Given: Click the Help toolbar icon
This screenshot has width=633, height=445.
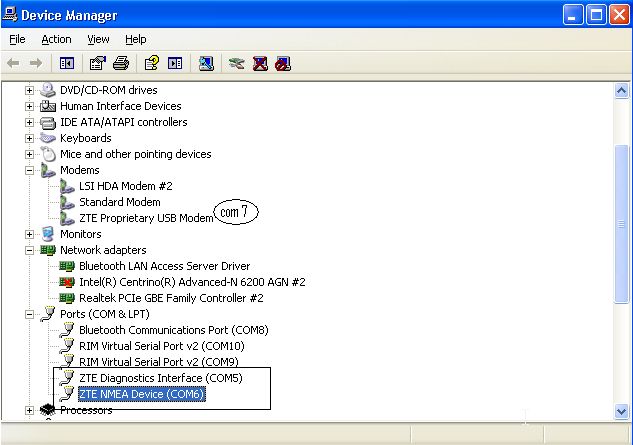Looking at the screenshot, I should [151, 64].
